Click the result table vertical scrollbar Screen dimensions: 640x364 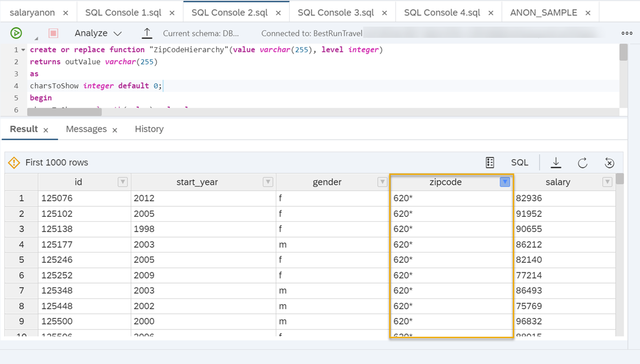[x=620, y=179]
